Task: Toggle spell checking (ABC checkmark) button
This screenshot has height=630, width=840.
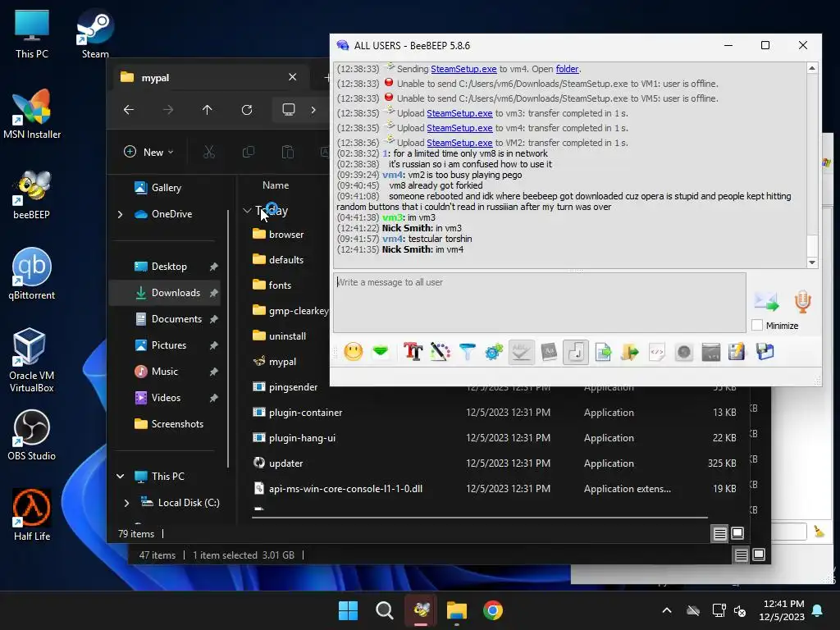Action: pos(521,352)
